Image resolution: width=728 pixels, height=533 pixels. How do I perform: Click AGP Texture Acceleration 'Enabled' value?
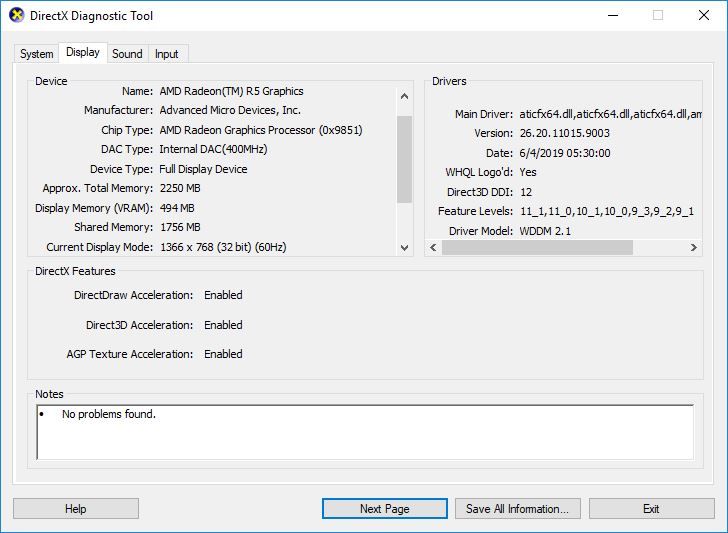coord(223,354)
